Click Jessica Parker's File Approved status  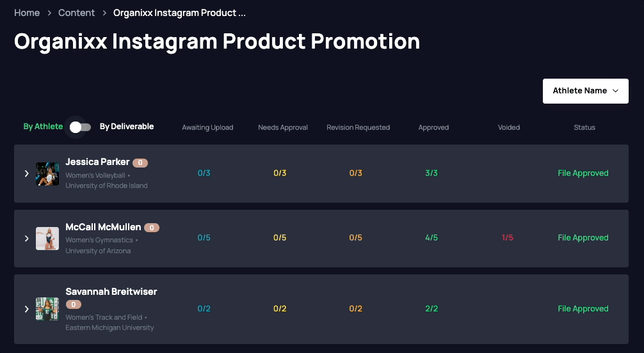click(583, 173)
